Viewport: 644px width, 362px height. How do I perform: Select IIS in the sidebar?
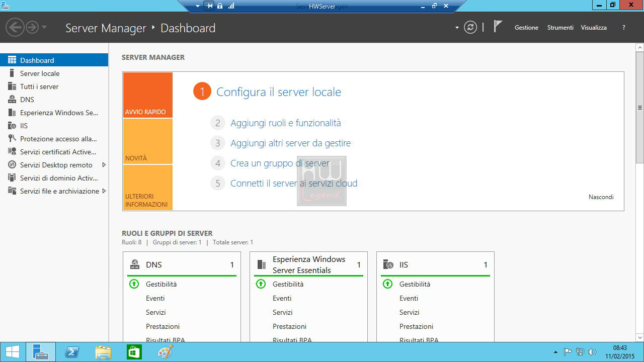pyautogui.click(x=54, y=126)
